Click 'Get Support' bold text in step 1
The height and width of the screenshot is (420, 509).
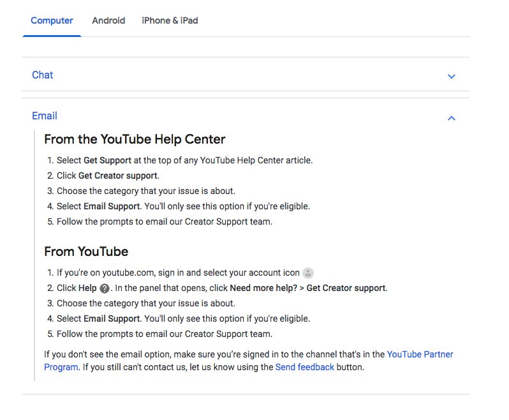[x=107, y=160]
